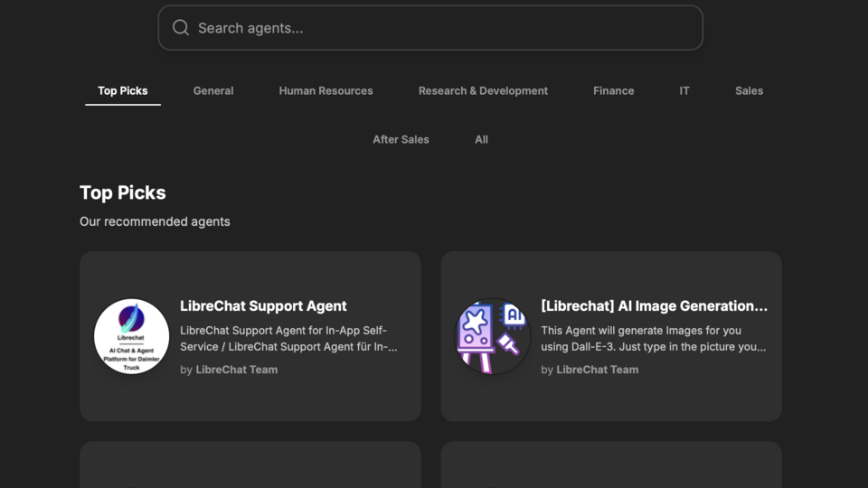868x488 pixels.
Task: Click the magnifier search icon
Action: point(181,28)
